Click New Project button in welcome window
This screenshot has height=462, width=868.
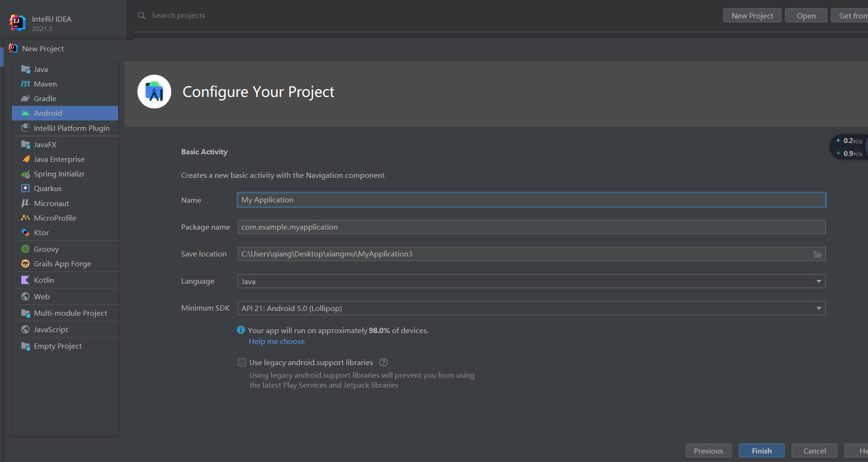752,16
